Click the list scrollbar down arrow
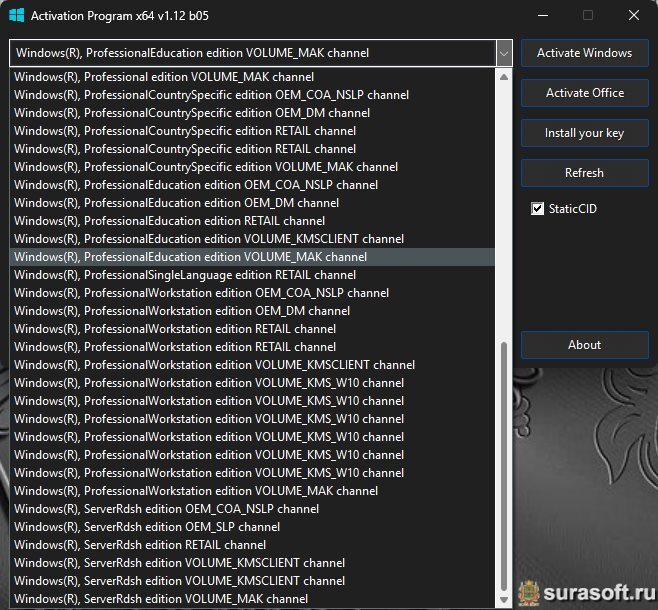Image resolution: width=658 pixels, height=610 pixels. (504, 600)
